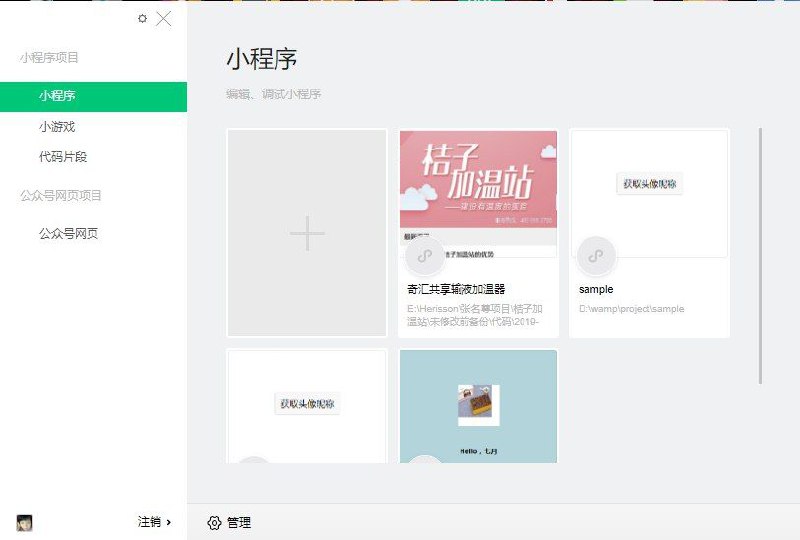Open 桔子加温站 project thumbnail
Screen dimensions: 800x540
(x=478, y=194)
